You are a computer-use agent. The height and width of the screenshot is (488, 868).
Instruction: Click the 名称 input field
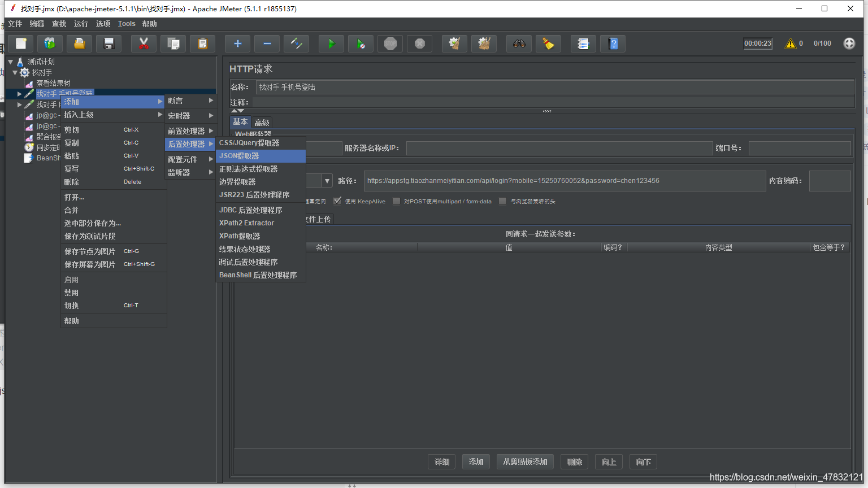pos(554,87)
